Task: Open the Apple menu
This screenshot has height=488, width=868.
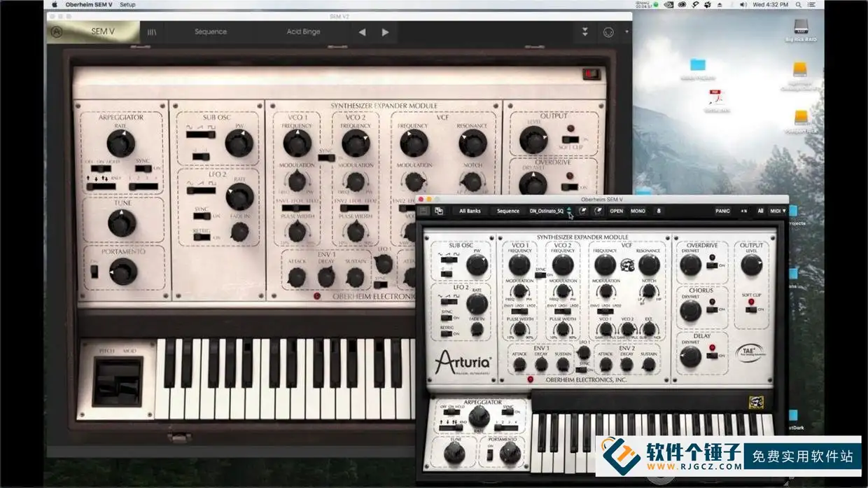Action: click(x=54, y=4)
